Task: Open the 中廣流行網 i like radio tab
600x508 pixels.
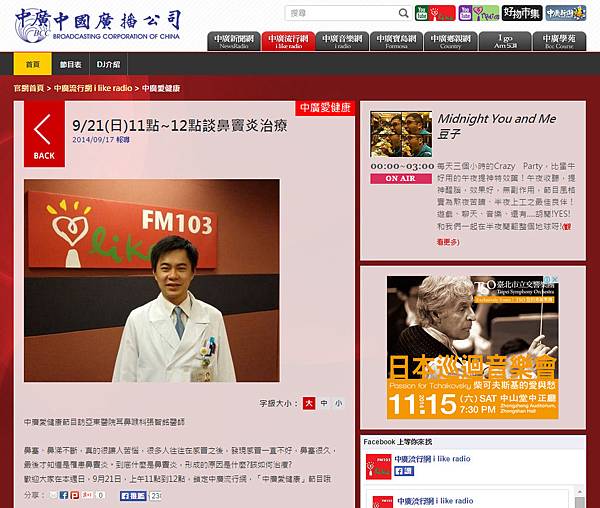Action: click(x=288, y=41)
